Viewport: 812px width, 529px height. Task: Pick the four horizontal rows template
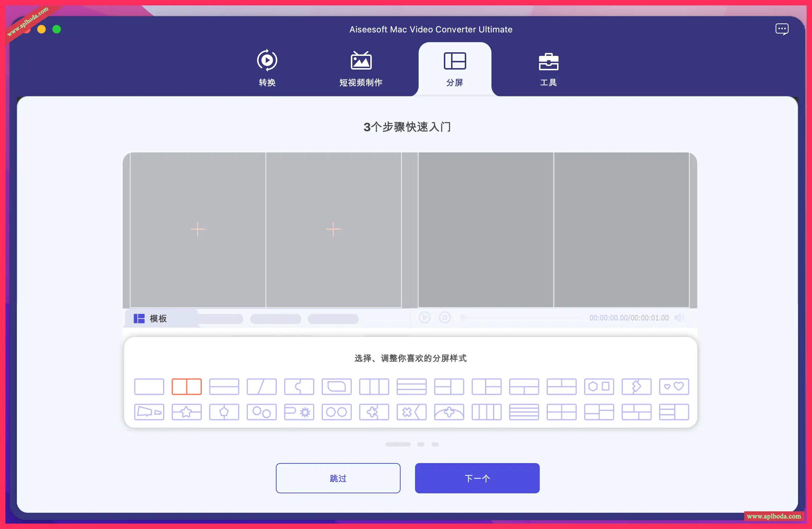pyautogui.click(x=524, y=412)
